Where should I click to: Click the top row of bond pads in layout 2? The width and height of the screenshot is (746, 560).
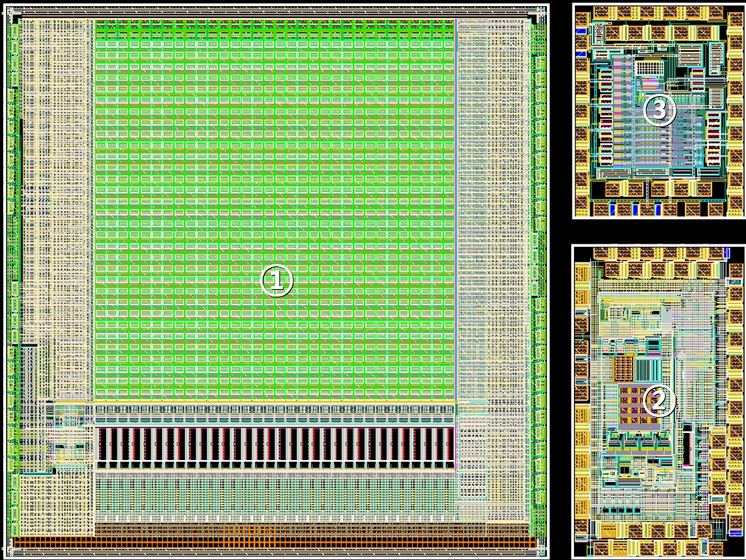click(x=659, y=269)
